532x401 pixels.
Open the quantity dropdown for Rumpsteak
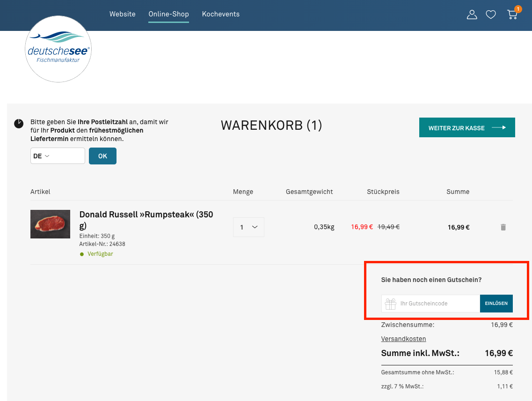pyautogui.click(x=248, y=227)
